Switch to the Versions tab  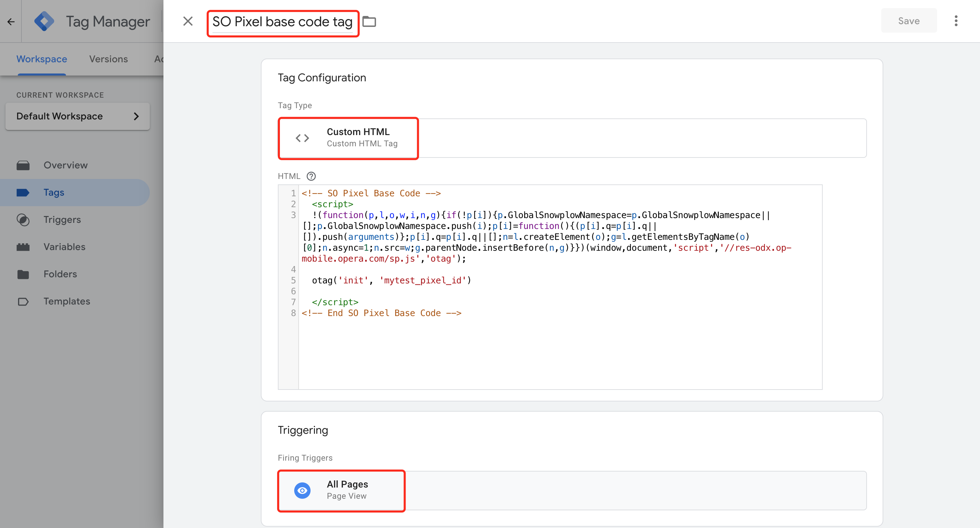pos(108,59)
